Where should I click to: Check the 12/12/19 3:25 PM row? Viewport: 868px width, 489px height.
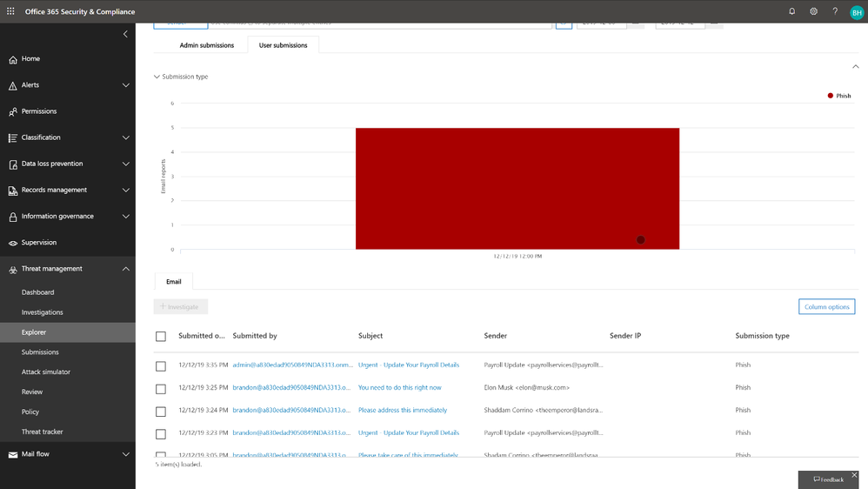point(161,389)
